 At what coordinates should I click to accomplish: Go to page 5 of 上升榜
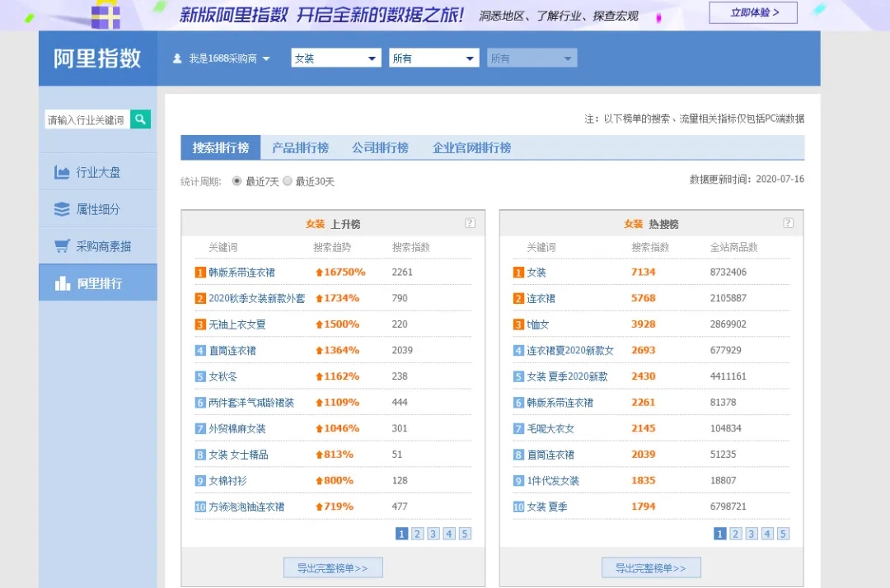point(465,534)
